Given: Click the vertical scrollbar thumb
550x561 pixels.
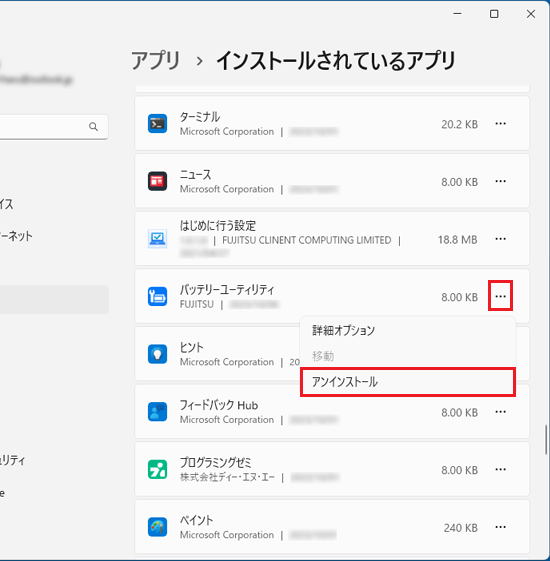Looking at the screenshot, I should coord(546,439).
